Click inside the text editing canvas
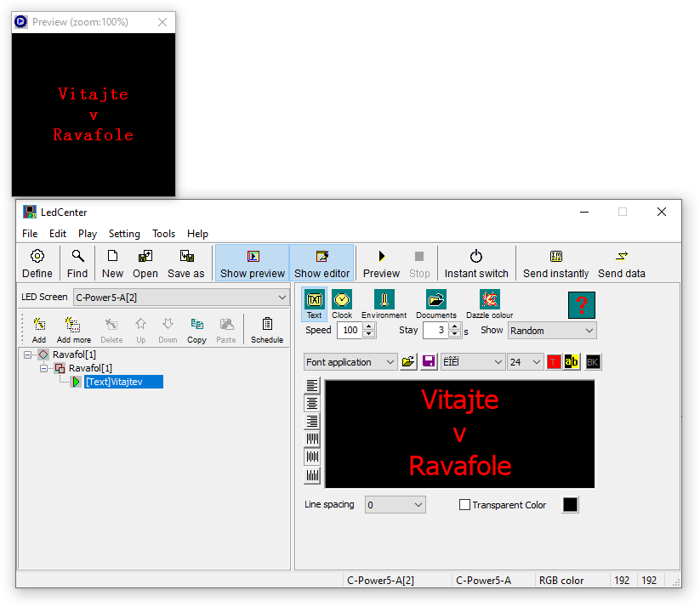The height and width of the screenshot is (607, 700). (x=460, y=434)
